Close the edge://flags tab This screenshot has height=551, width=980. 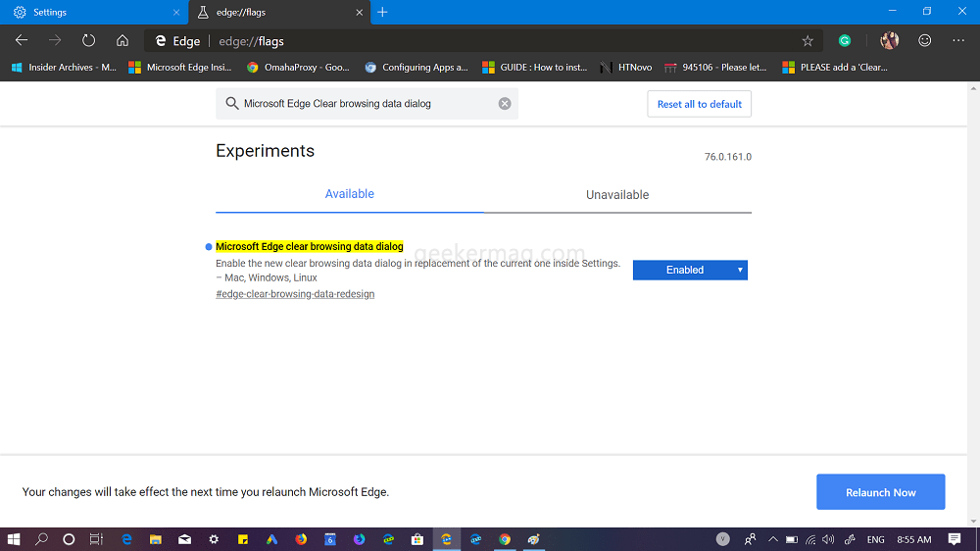(359, 13)
